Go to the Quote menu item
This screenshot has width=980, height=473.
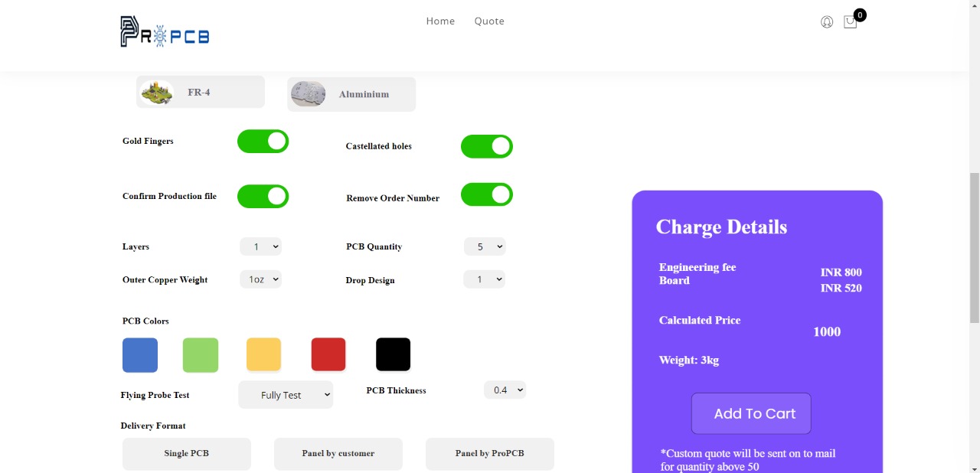[x=489, y=21]
